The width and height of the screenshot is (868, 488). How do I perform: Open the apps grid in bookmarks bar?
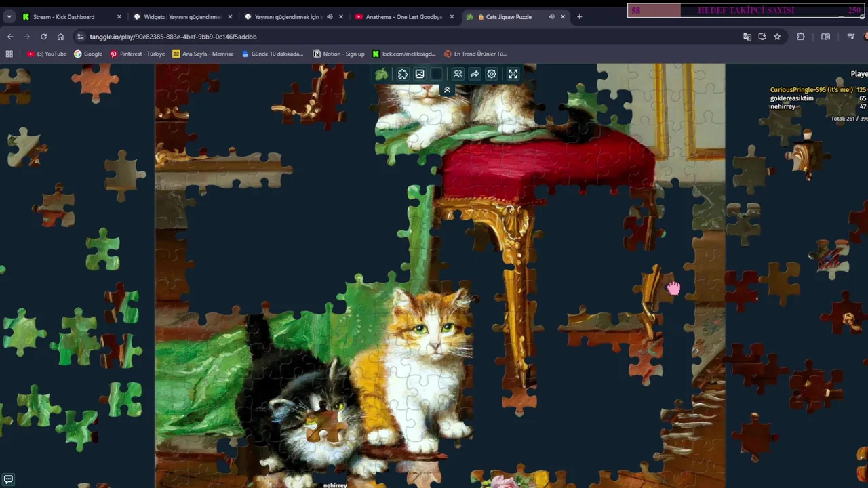click(x=9, y=54)
